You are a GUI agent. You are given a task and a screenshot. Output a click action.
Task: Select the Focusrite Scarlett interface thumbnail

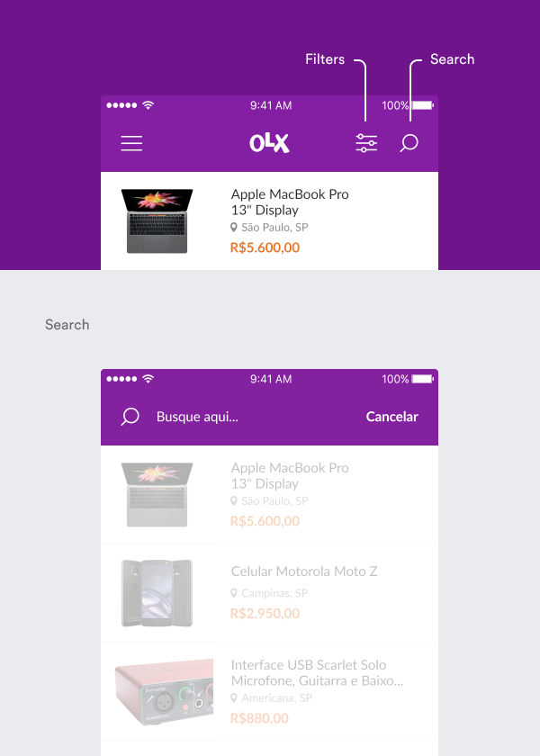pos(164,692)
